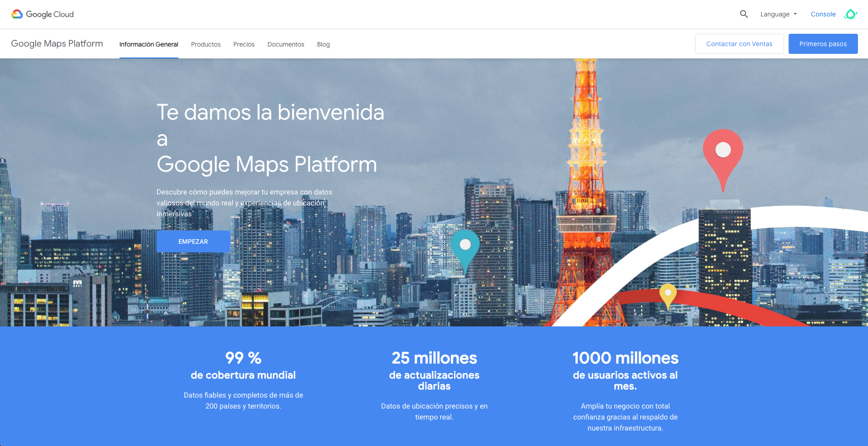Select the Información General tab

(x=149, y=44)
